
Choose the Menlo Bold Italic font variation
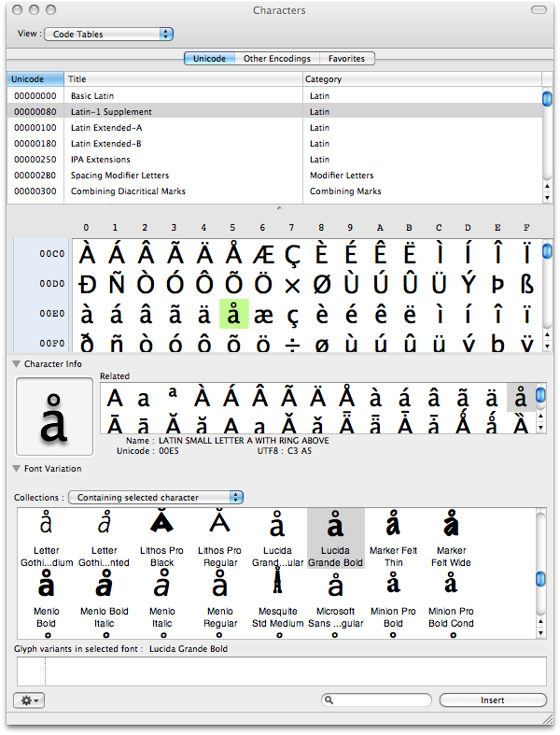coord(104,600)
